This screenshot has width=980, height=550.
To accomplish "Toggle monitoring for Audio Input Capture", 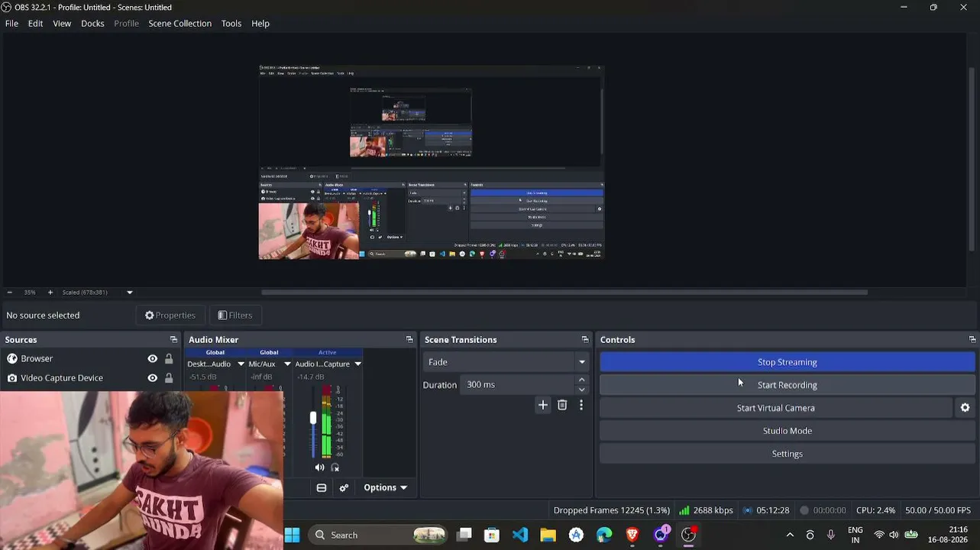I will pos(335,467).
